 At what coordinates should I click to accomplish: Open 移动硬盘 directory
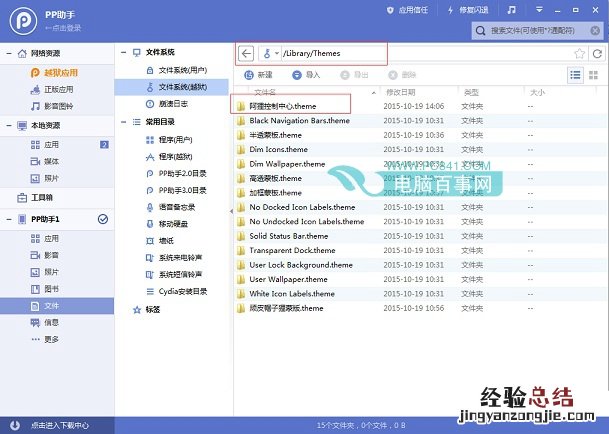pos(167,224)
